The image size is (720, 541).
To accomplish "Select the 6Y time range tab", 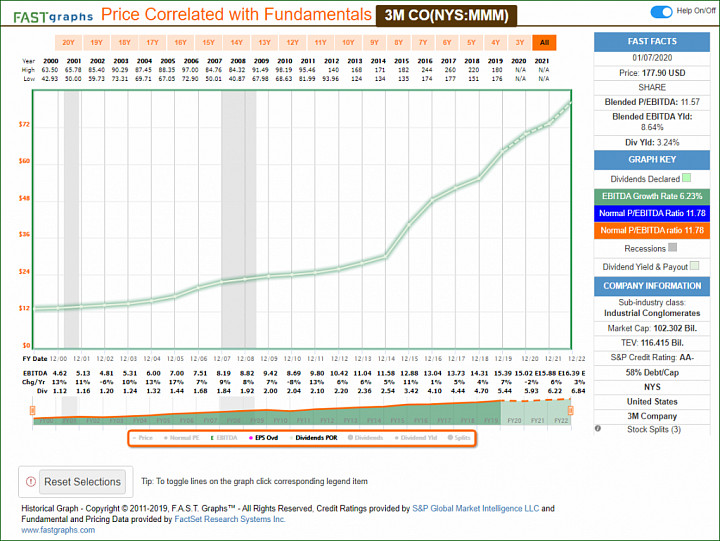I will [x=447, y=43].
